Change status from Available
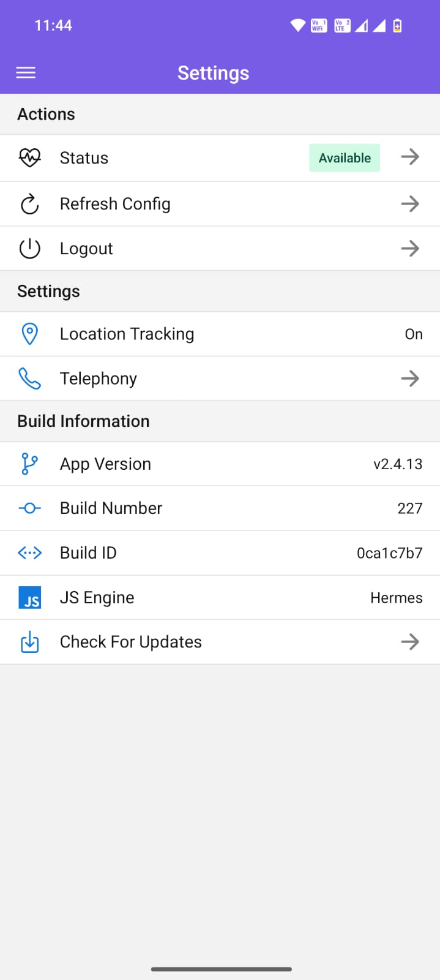 pyautogui.click(x=344, y=157)
